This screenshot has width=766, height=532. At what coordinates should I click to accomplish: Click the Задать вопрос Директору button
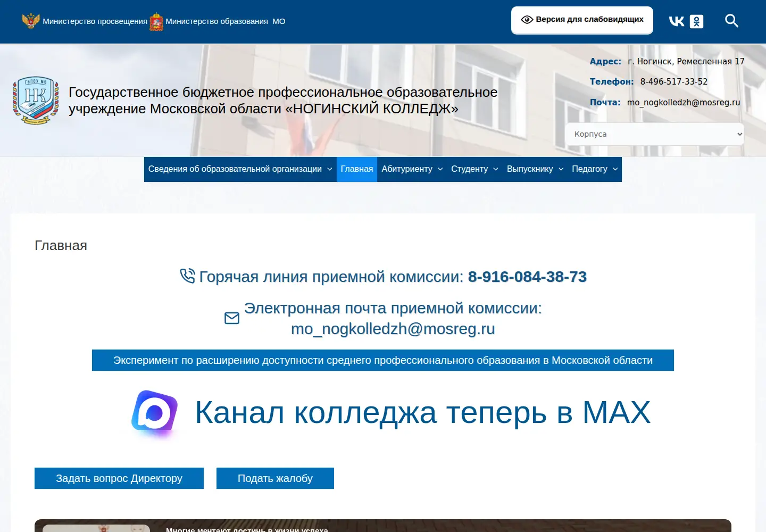point(119,478)
